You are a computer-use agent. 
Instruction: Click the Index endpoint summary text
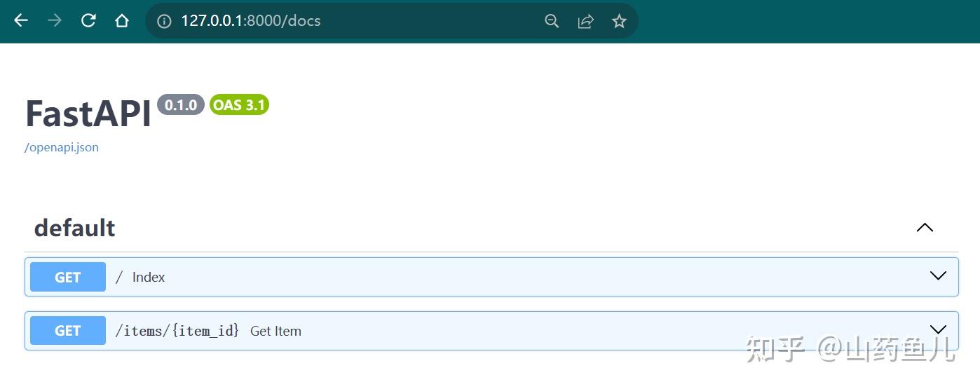coord(149,277)
